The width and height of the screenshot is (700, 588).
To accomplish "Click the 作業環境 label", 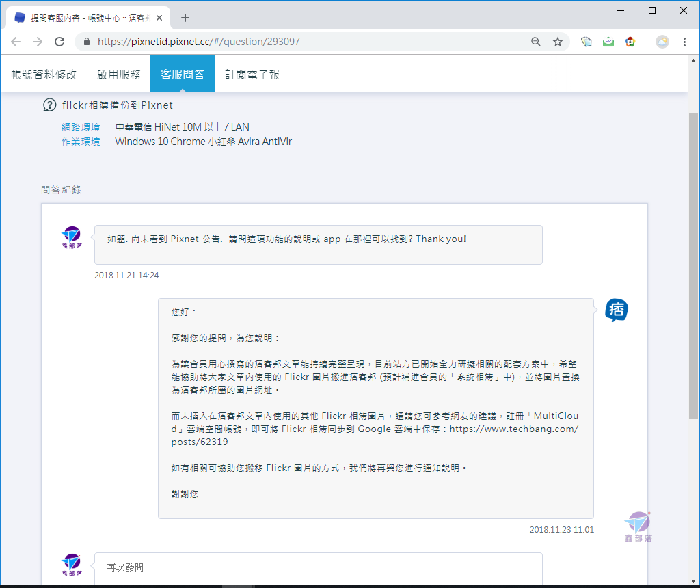I will pos(81,142).
